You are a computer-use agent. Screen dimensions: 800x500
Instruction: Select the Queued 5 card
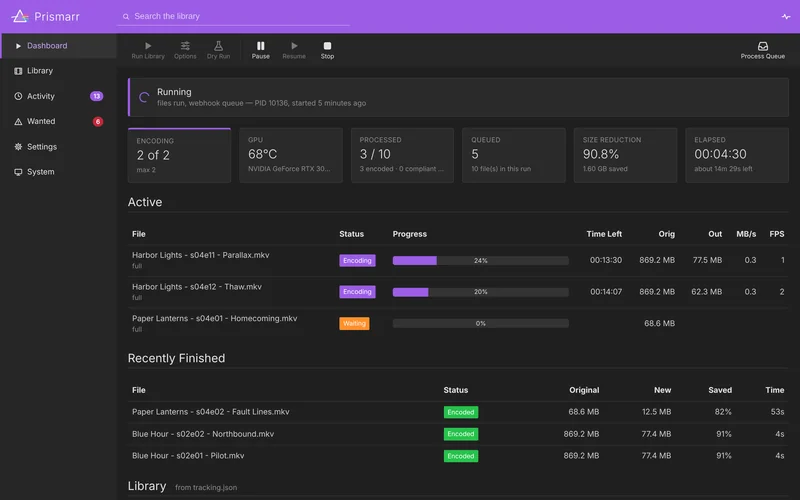[x=514, y=155]
